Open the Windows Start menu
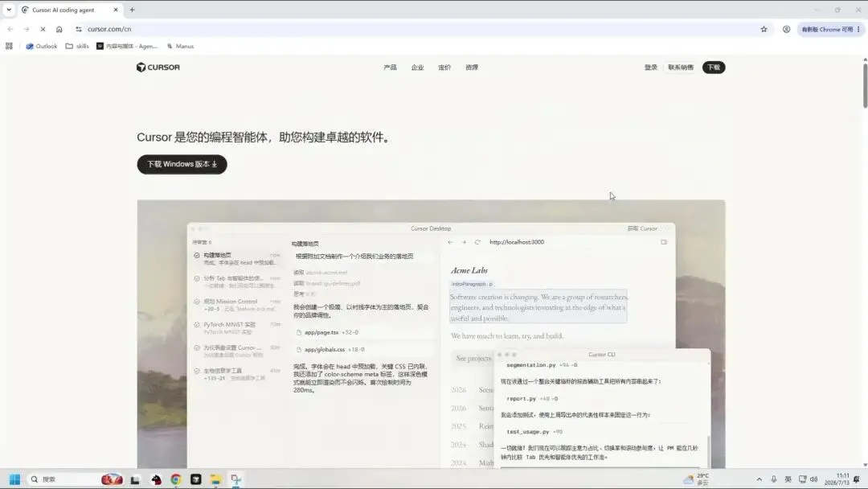Viewport: 868px width, 489px height. click(x=14, y=479)
